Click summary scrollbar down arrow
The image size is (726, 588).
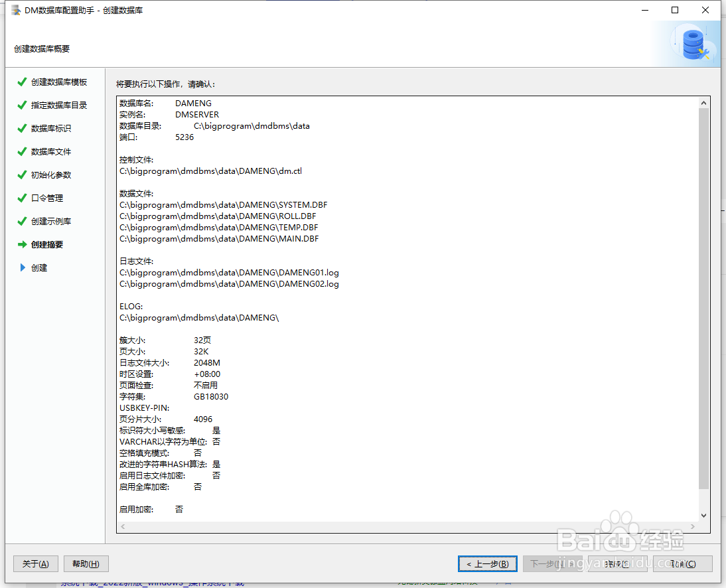point(704,515)
